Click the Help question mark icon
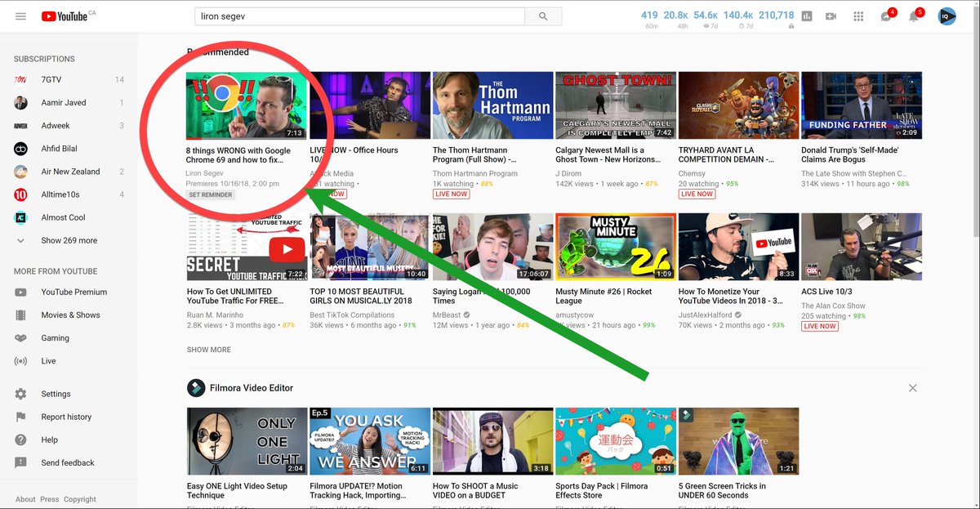 [x=21, y=440]
